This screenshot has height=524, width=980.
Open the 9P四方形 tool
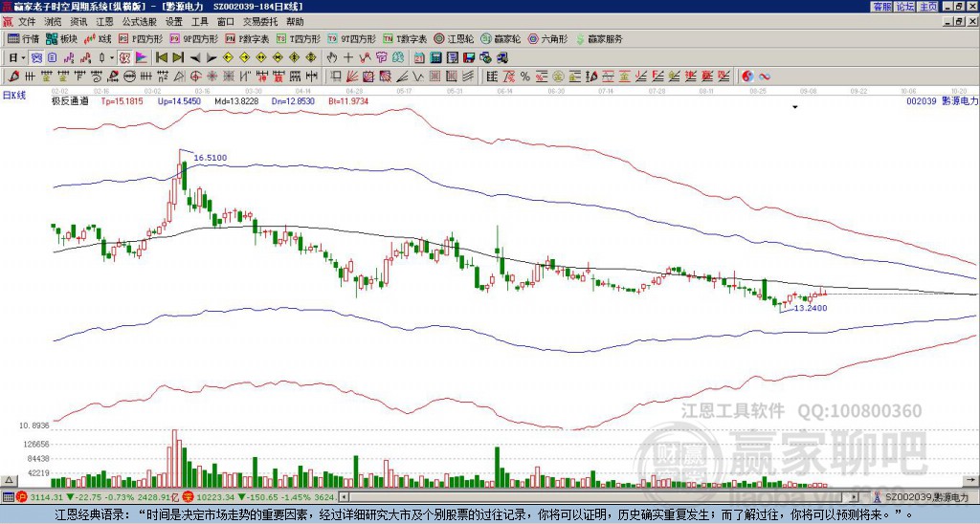(x=193, y=38)
